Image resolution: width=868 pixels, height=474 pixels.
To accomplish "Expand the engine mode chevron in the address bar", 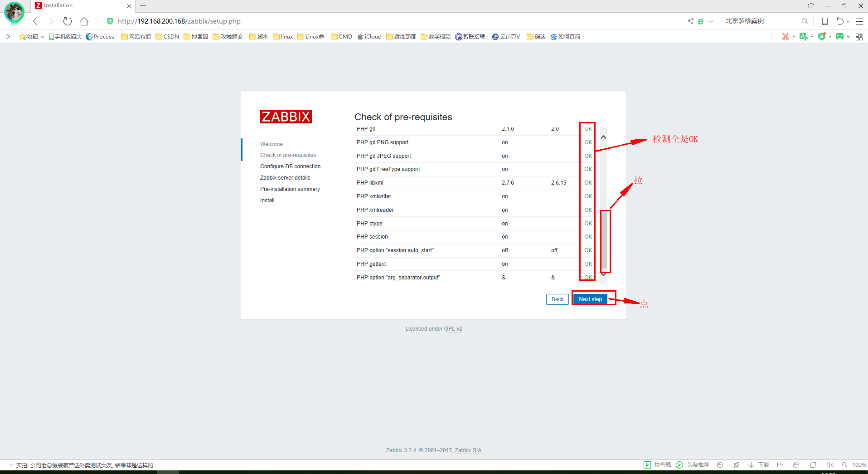I will (711, 21).
